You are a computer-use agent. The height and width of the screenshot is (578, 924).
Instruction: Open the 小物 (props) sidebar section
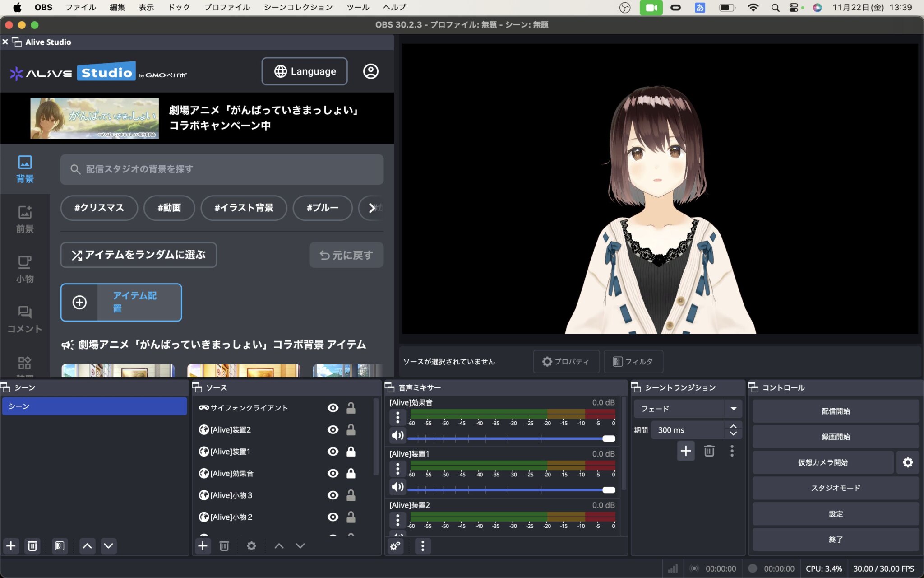click(x=25, y=269)
